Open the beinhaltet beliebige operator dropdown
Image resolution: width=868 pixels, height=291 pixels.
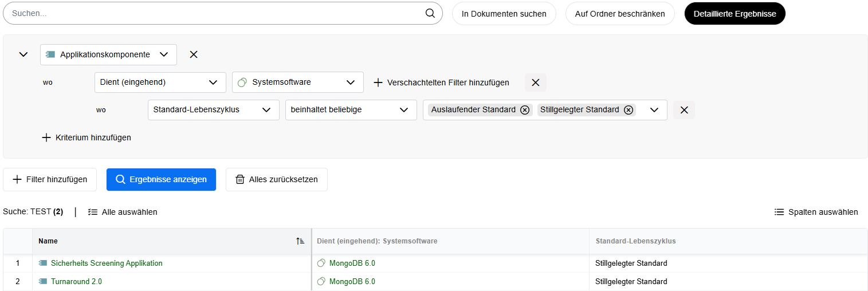click(x=351, y=109)
